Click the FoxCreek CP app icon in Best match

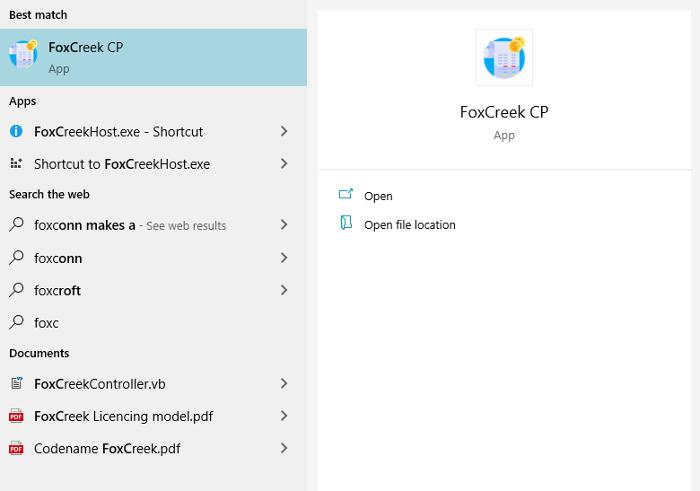pos(23,54)
